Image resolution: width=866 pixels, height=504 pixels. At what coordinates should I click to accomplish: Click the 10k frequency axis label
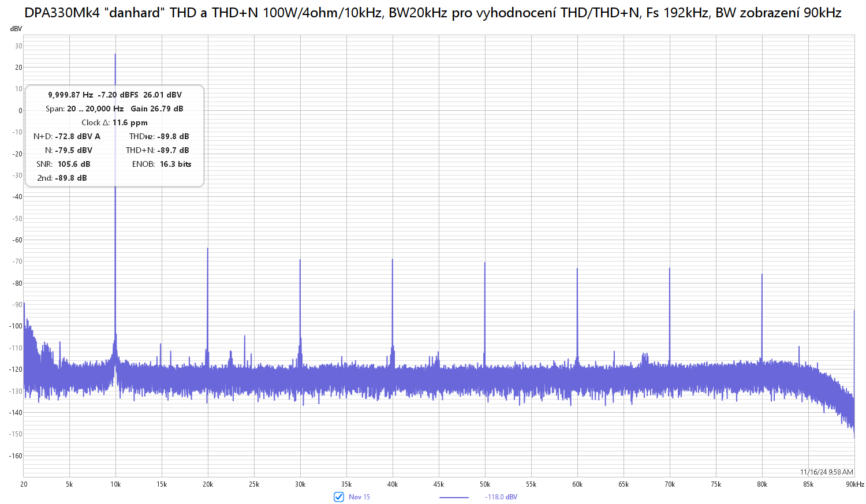tap(115, 484)
